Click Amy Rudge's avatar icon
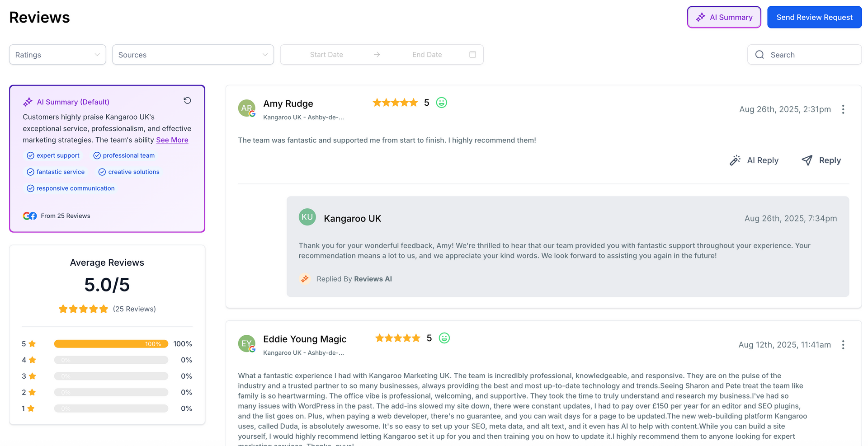868x446 pixels. click(x=247, y=108)
